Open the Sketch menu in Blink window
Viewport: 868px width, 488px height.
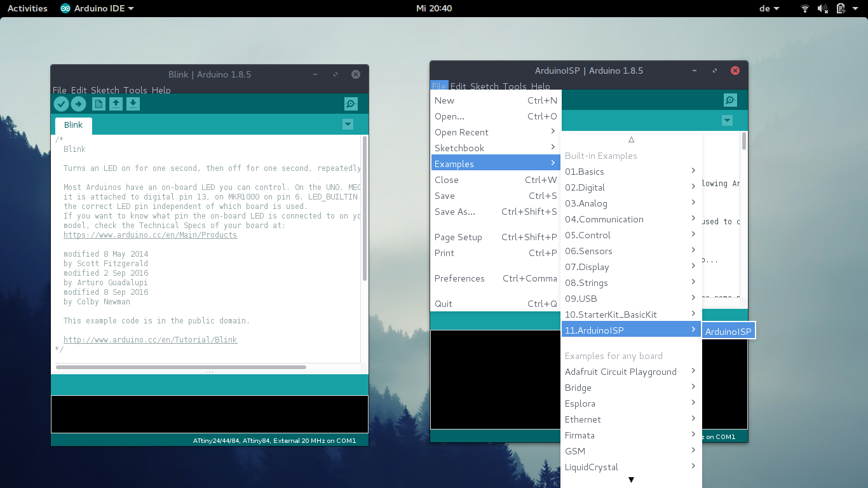(105, 90)
